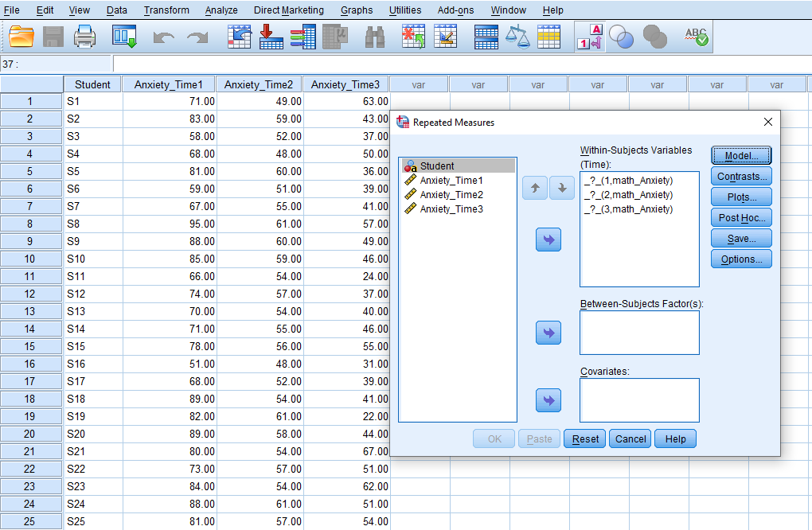Open the Variables info toolbar icon
Image resolution: width=812 pixels, height=530 pixels.
click(x=303, y=37)
